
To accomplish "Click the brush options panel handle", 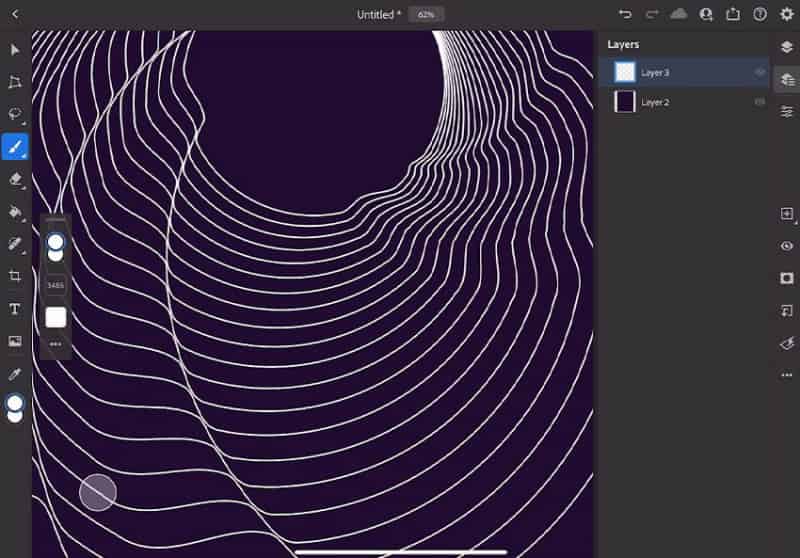I will [x=56, y=220].
